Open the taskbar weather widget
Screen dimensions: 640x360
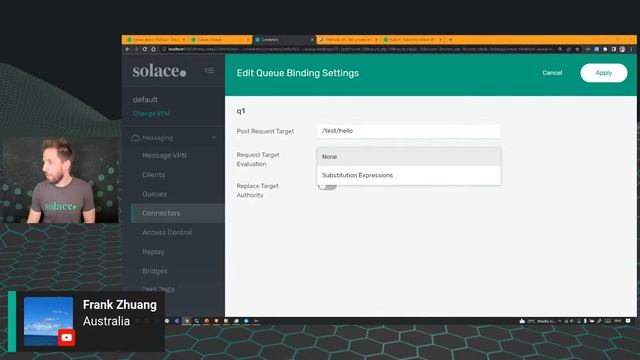(x=538, y=321)
